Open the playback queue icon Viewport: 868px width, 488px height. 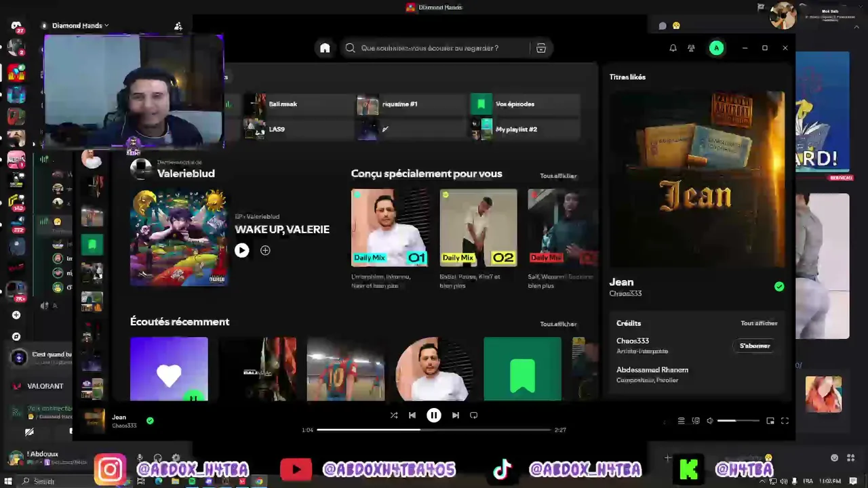(682, 421)
